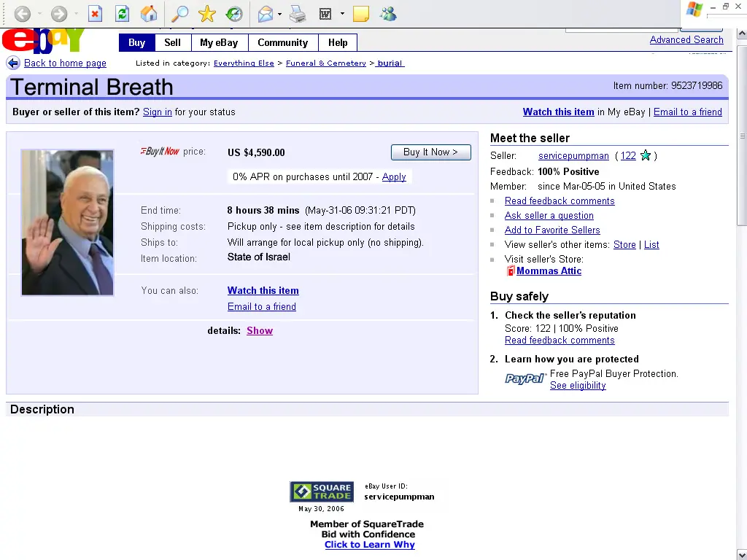
Task: Click the eBay logo
Action: [43, 40]
